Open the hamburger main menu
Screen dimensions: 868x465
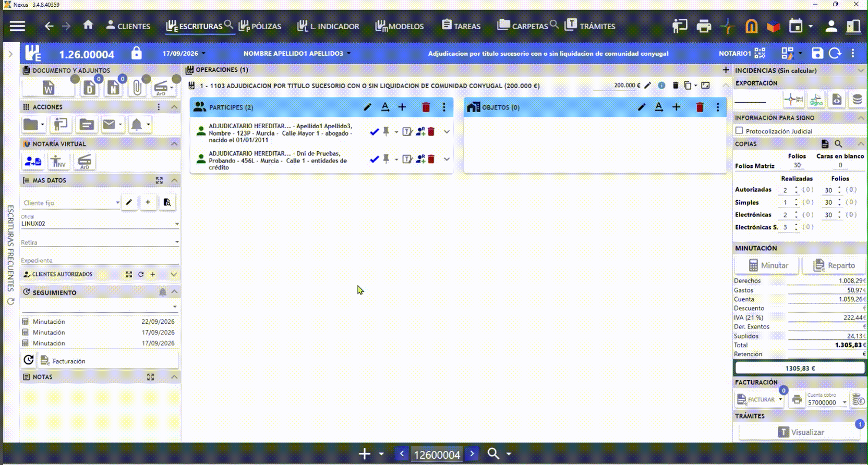17,26
